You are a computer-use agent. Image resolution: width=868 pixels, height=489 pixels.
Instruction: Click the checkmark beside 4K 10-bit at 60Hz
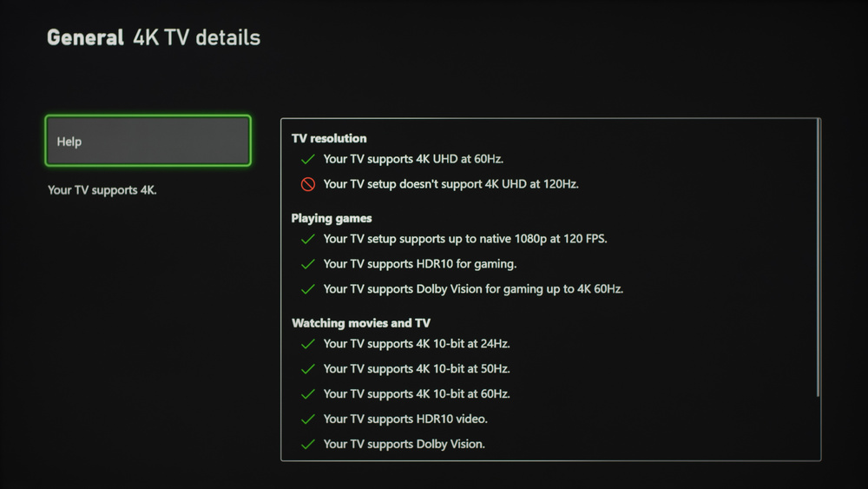pos(307,394)
